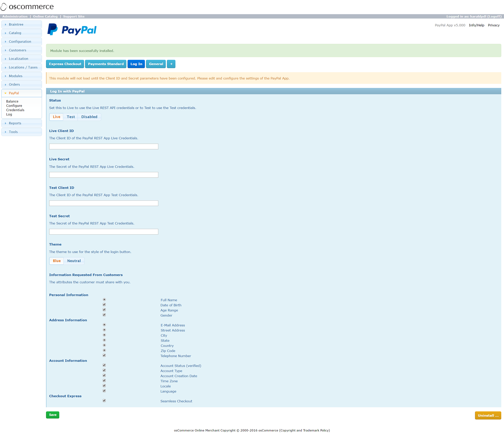
Task: Expand the Modules sidebar section
Action: coord(22,76)
